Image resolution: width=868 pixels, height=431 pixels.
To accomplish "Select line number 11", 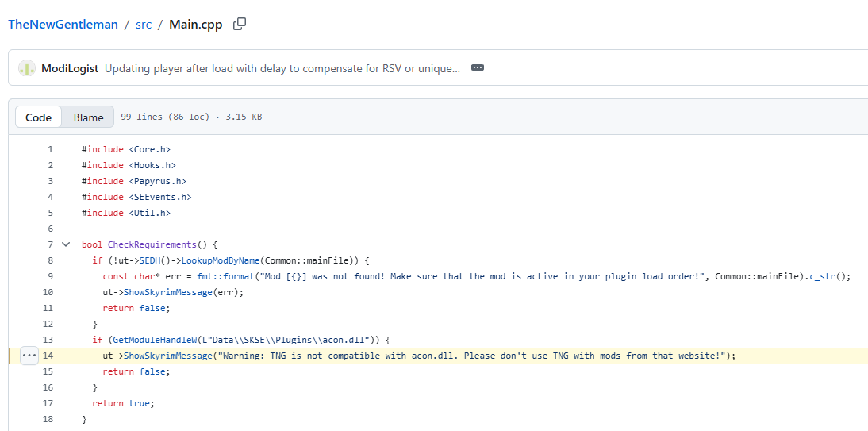I will 48,308.
